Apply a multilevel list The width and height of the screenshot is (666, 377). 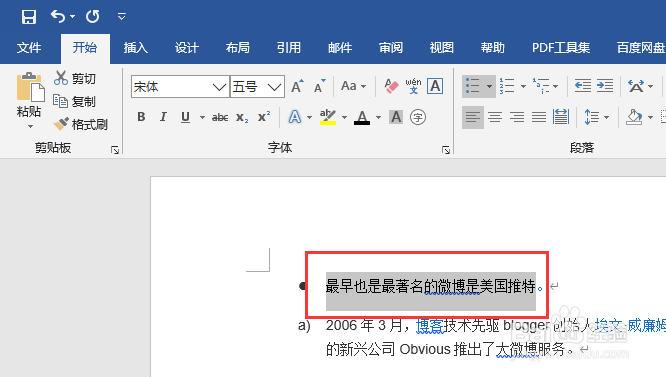tap(542, 86)
